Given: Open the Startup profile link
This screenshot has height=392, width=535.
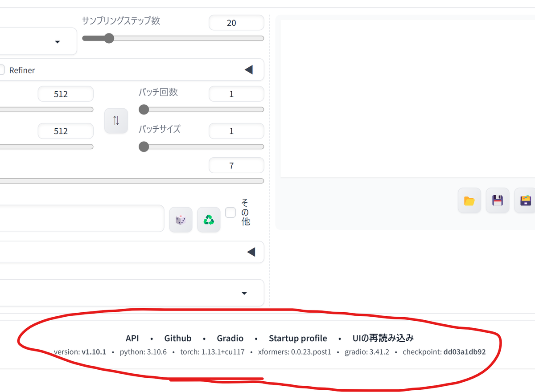Looking at the screenshot, I should pyautogui.click(x=298, y=338).
